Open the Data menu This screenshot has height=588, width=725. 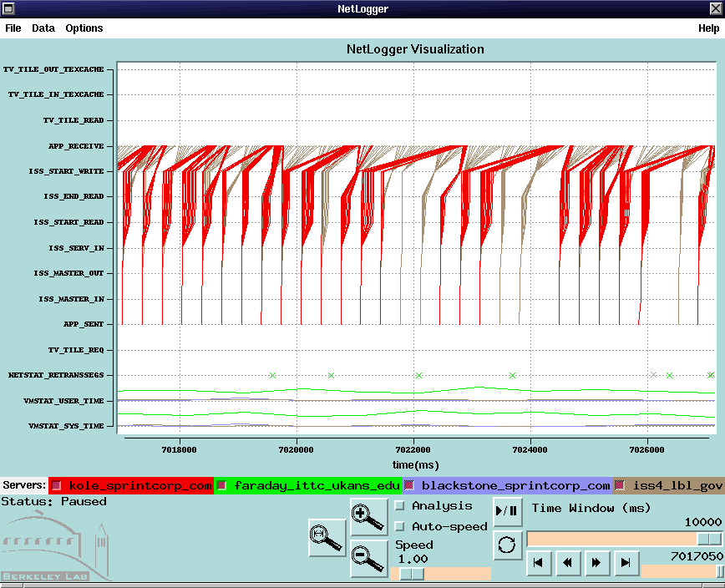tap(43, 28)
